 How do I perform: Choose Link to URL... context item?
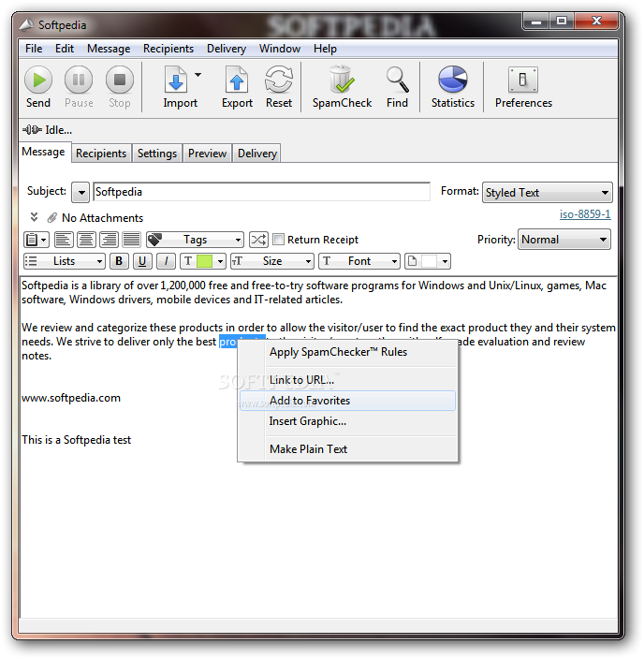[347, 380]
